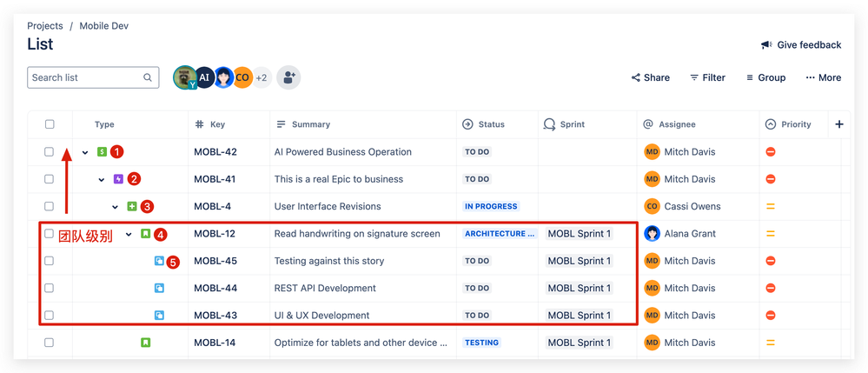Check the box for MOBL-44 row
The image size is (868, 373).
pos(50,288)
